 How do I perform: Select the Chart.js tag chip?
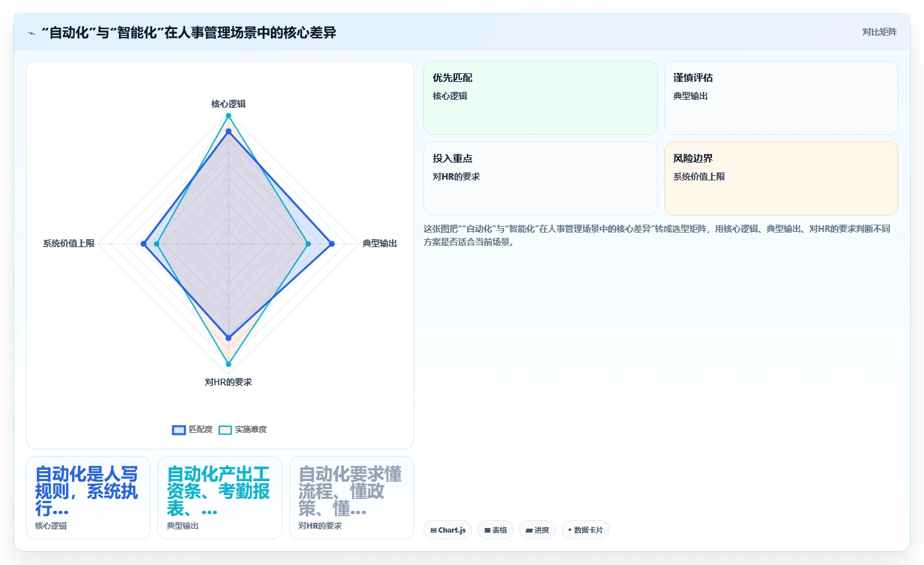[448, 530]
